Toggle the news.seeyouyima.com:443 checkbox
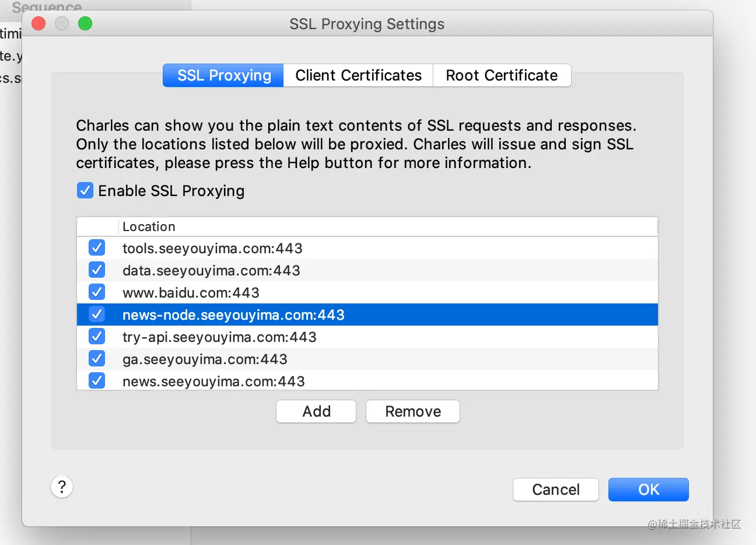The width and height of the screenshot is (756, 545). pos(97,380)
